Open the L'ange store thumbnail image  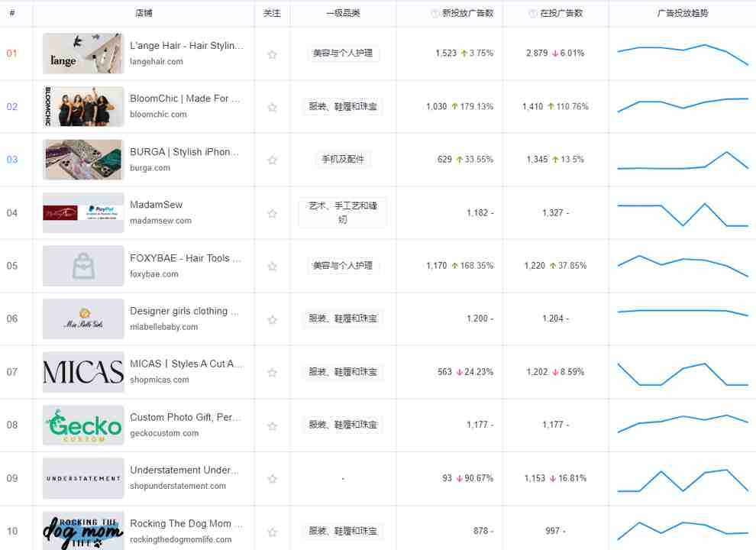83,53
